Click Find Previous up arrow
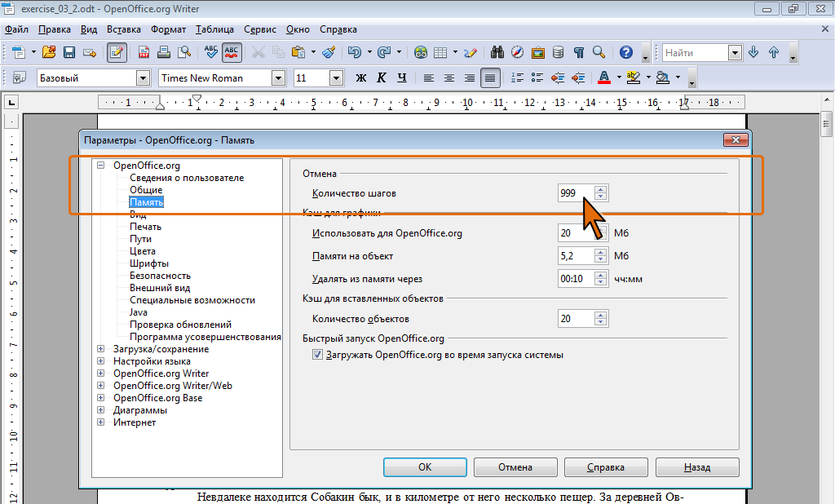Screen dimensions: 835x504 coord(774,52)
